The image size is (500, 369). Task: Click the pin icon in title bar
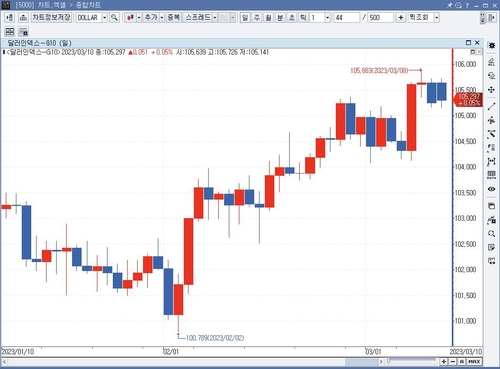(449, 5)
